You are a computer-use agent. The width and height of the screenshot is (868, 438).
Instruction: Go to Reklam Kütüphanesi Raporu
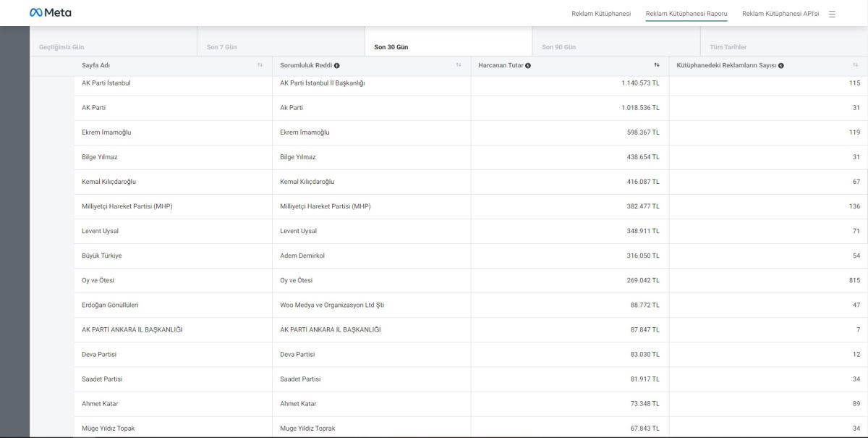[x=686, y=14]
